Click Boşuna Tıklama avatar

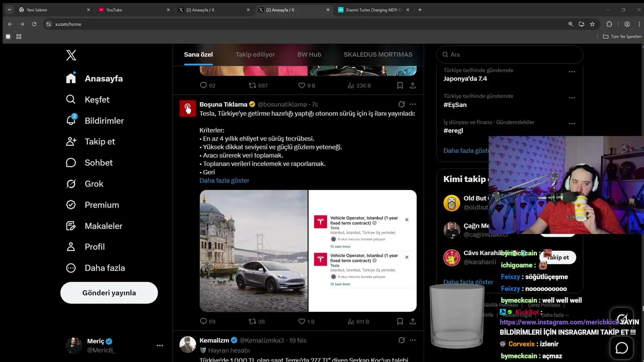click(x=188, y=108)
